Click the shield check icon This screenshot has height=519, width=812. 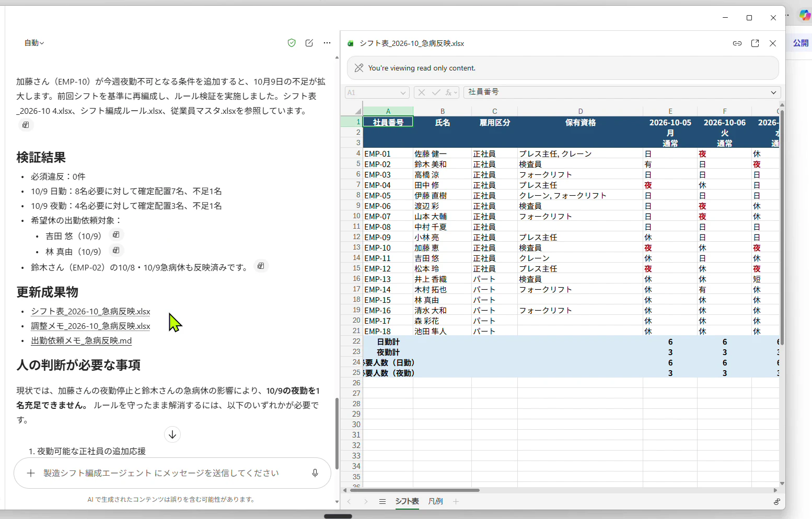[292, 43]
